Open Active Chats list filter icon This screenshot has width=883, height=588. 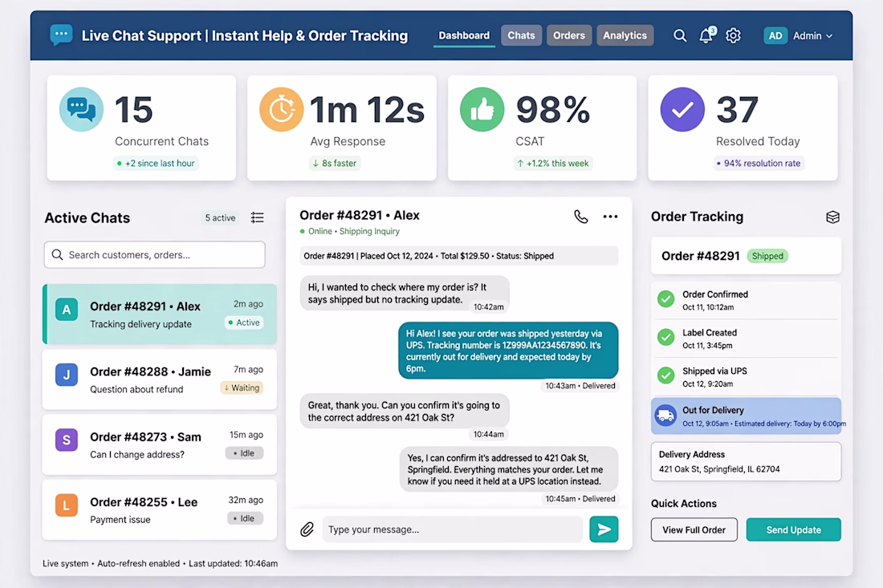coord(258,217)
